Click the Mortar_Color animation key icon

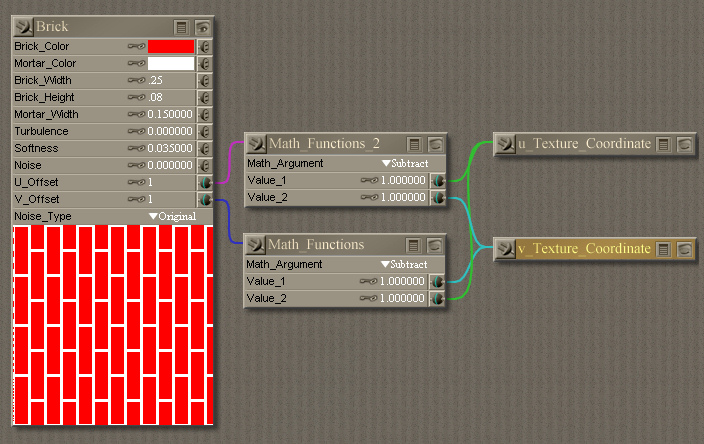click(x=136, y=63)
